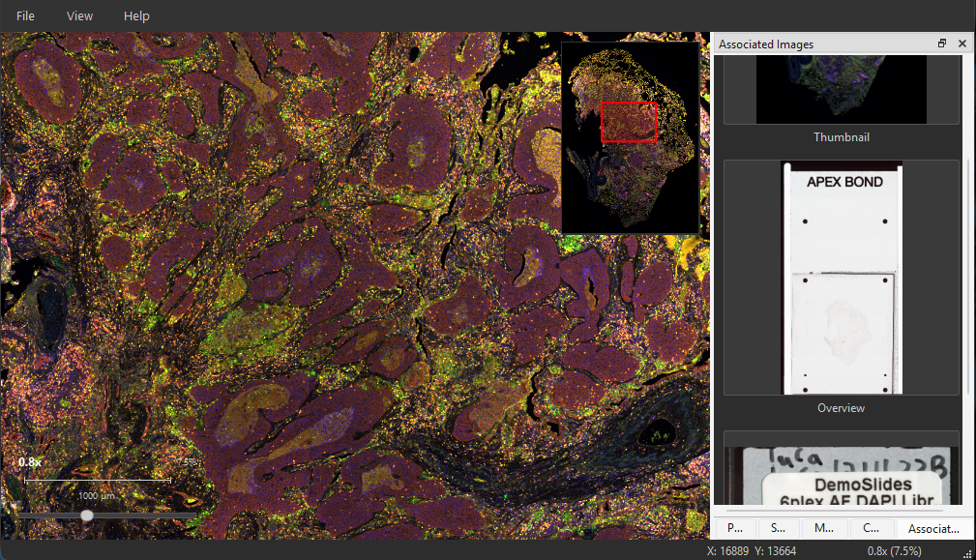Screen dimensions: 976x560
Task: Open the Help menu
Action: click(136, 16)
